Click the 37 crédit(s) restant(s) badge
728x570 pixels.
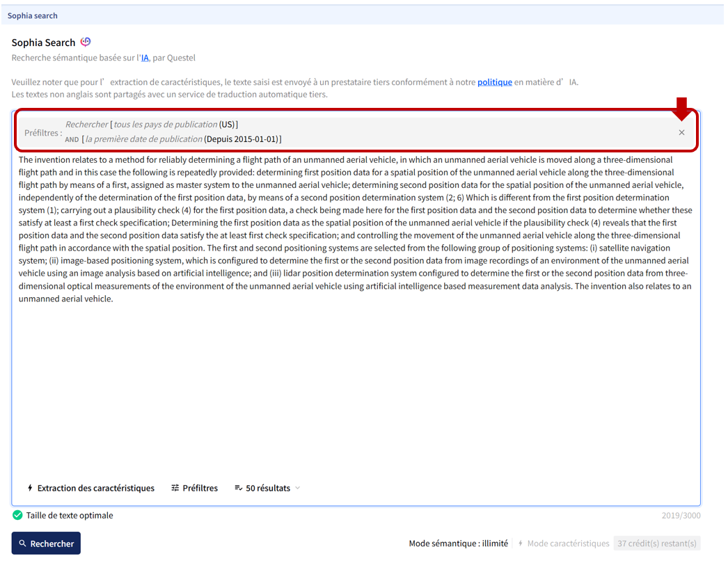pos(656,544)
